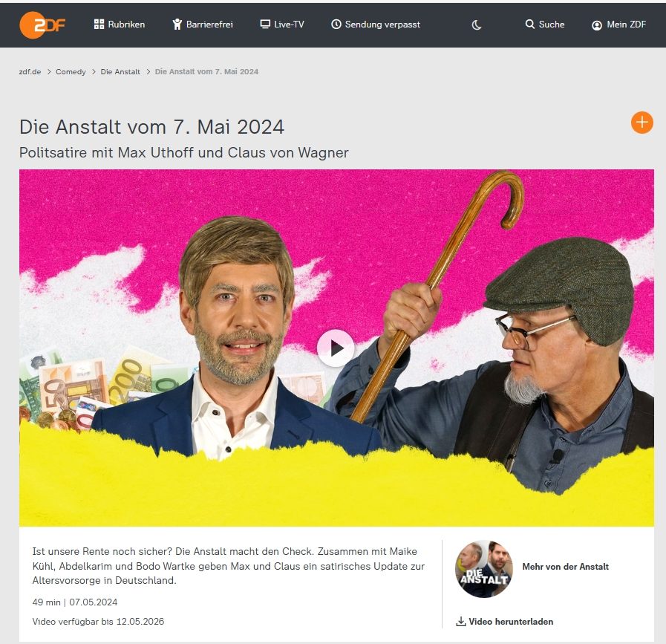The height and width of the screenshot is (644, 666).
Task: Toggle dark mode with the moon icon
Action: pyautogui.click(x=477, y=25)
